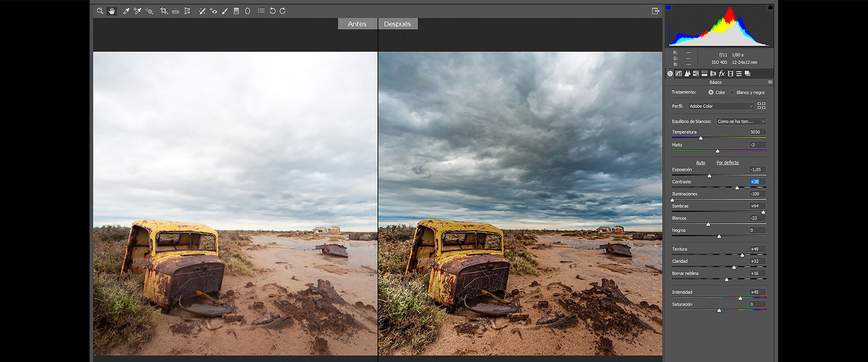Adjust the Negros slider handle
Screen dimensions: 868x362
pyautogui.click(x=719, y=236)
